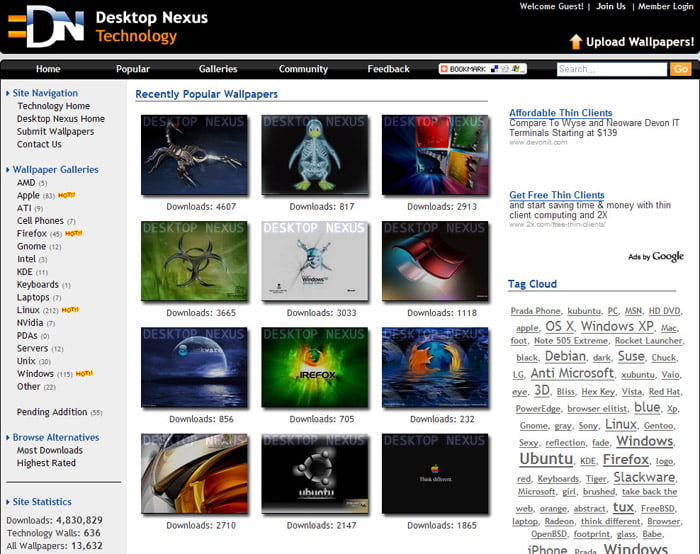Click the Firefox gallery HOT badge
This screenshot has width=700, height=554.
(x=74, y=233)
